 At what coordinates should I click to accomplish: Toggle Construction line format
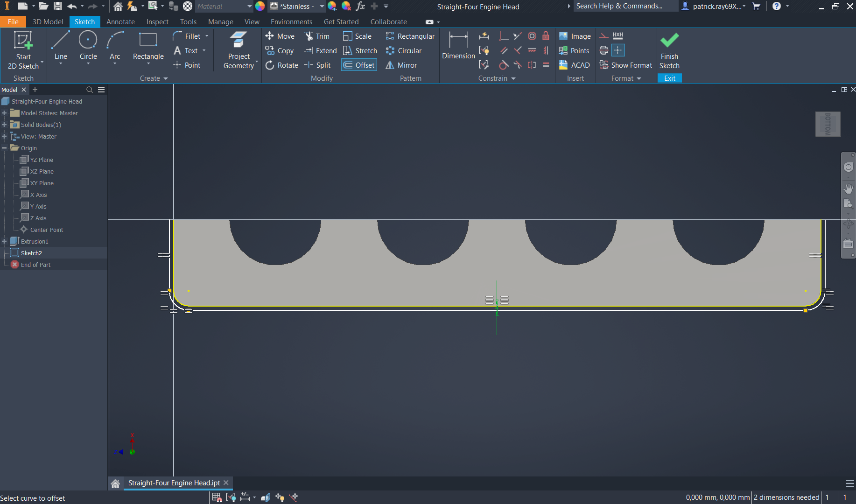tap(604, 36)
